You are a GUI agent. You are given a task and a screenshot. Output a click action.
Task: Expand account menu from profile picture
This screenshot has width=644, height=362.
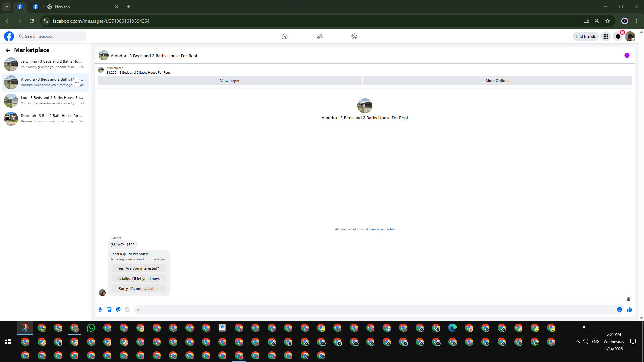(x=630, y=37)
